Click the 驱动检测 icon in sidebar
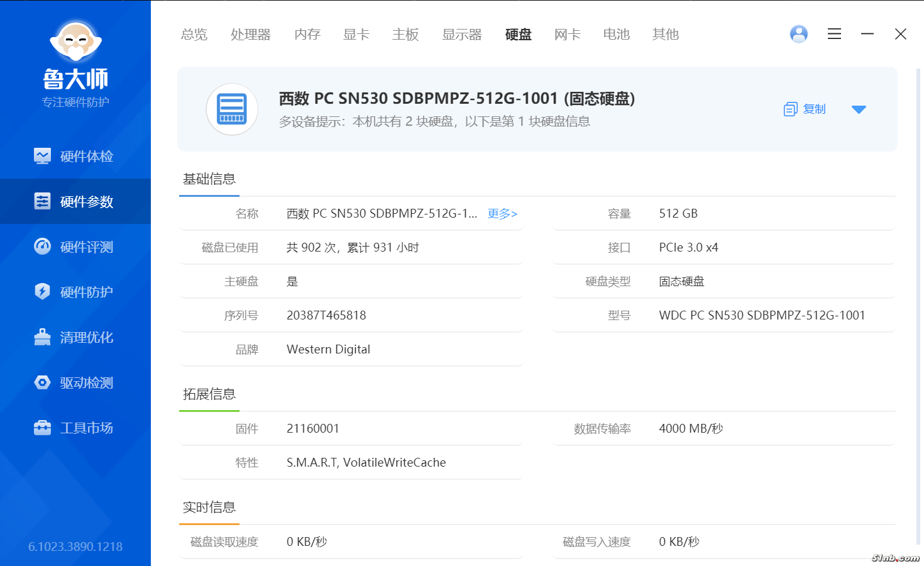924x566 pixels. (42, 382)
